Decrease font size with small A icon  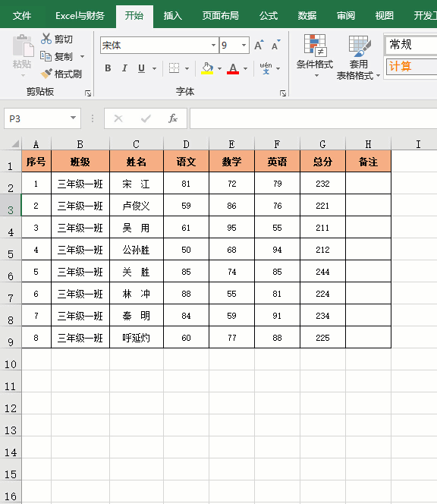pos(275,46)
